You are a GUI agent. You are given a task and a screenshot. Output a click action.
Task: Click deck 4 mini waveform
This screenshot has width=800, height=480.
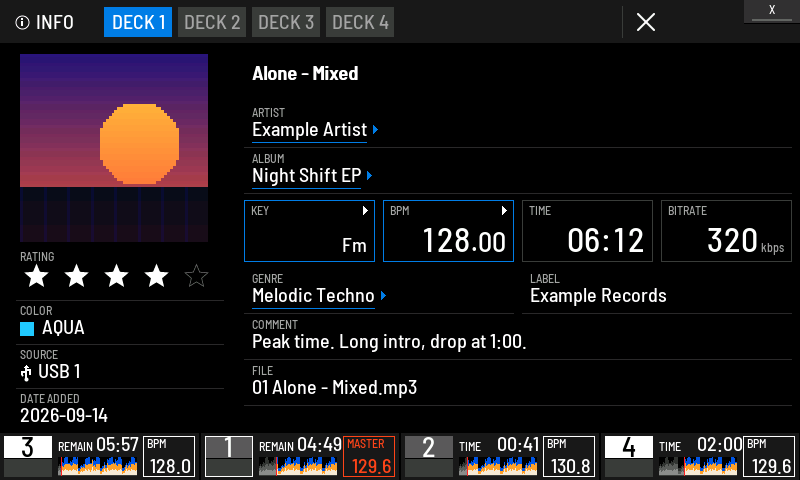pos(698,466)
